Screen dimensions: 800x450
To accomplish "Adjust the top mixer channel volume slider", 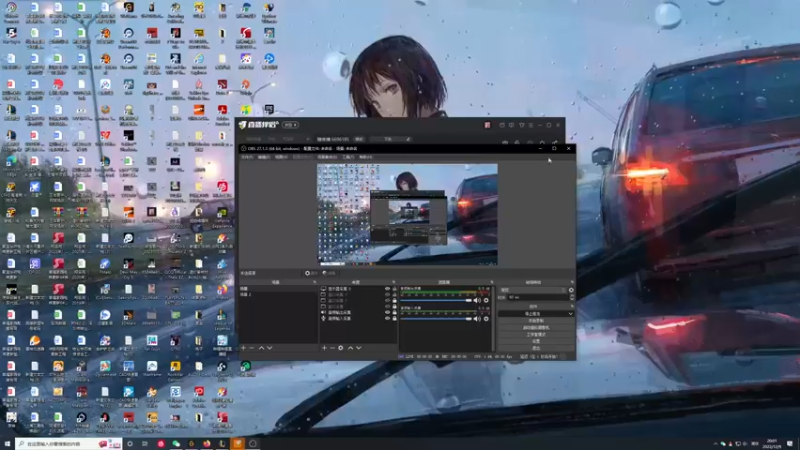I will 436,301.
